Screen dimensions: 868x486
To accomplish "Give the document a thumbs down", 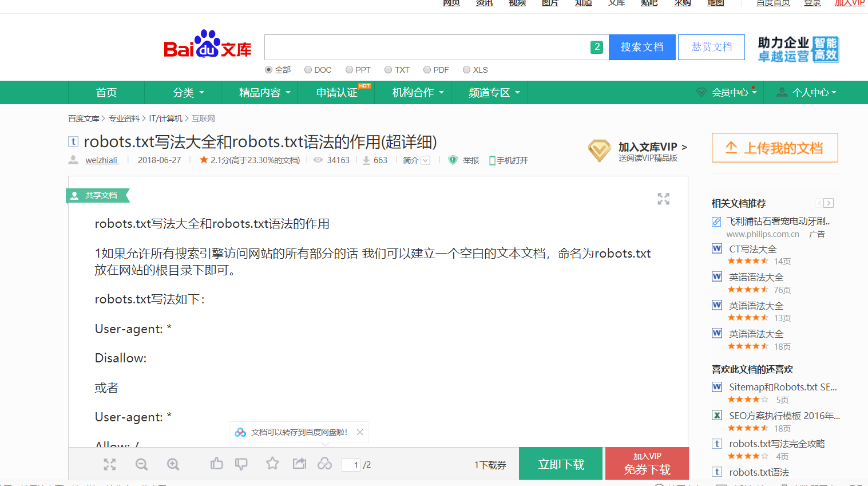I will 241,464.
